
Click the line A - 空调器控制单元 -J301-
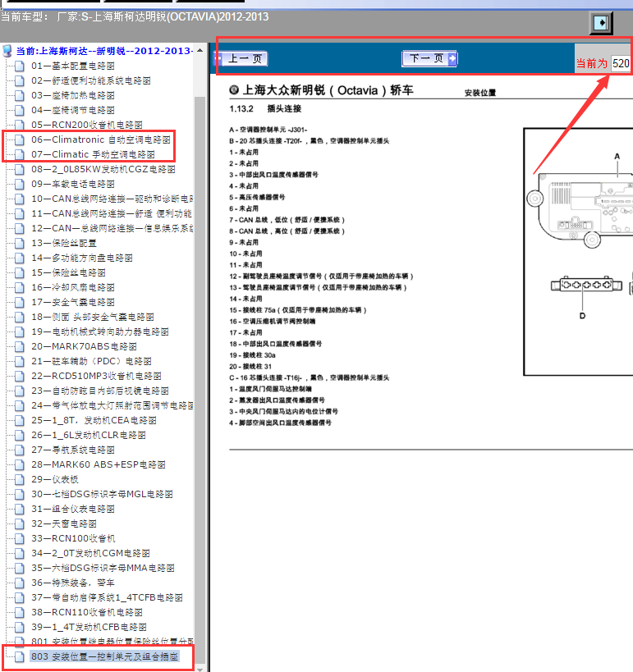tap(268, 130)
